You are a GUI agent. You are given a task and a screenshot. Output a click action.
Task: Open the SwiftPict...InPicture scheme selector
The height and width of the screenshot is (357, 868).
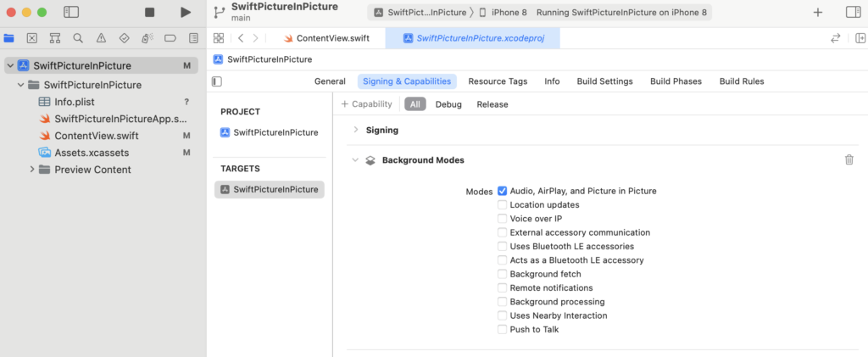pyautogui.click(x=420, y=12)
